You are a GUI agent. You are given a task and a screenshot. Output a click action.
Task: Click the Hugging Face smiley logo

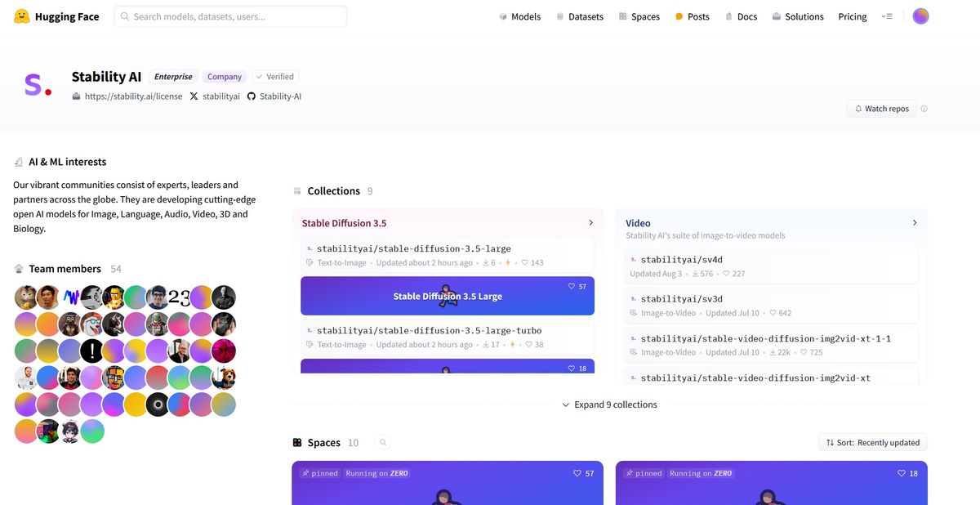click(x=21, y=16)
